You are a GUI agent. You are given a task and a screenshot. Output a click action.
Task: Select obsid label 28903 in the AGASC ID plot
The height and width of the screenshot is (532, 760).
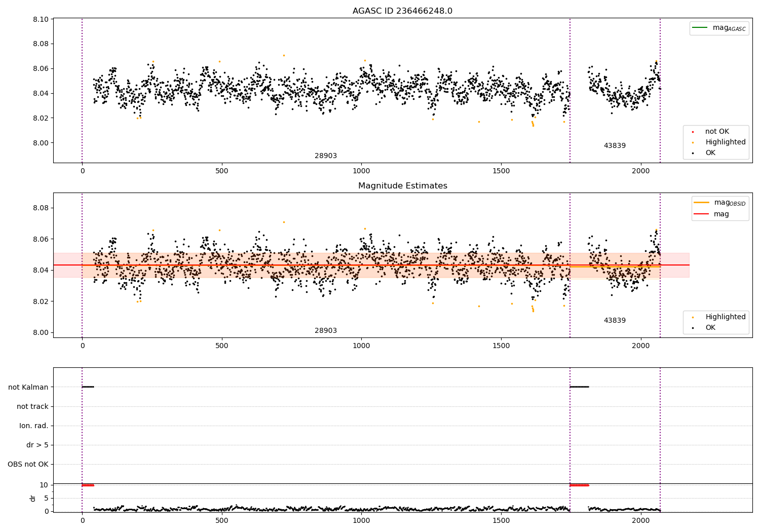(x=326, y=156)
